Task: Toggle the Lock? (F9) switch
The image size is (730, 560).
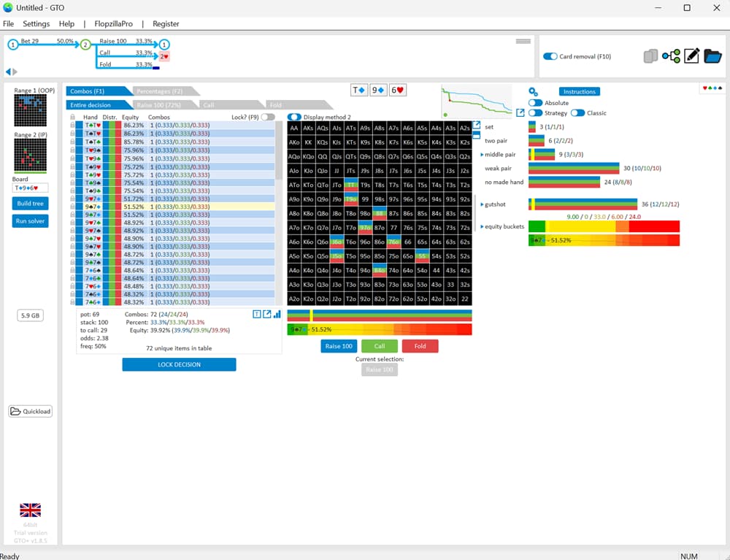Action: click(268, 118)
